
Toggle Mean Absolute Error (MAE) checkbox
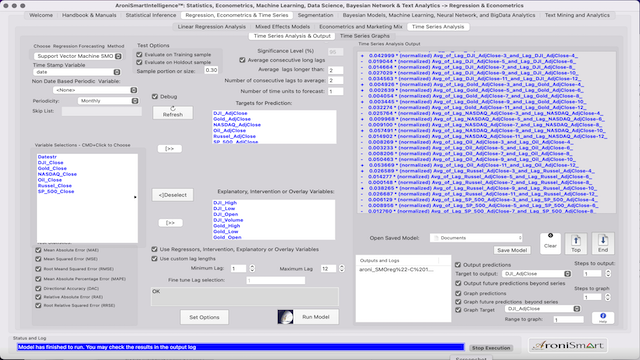pos(38,250)
